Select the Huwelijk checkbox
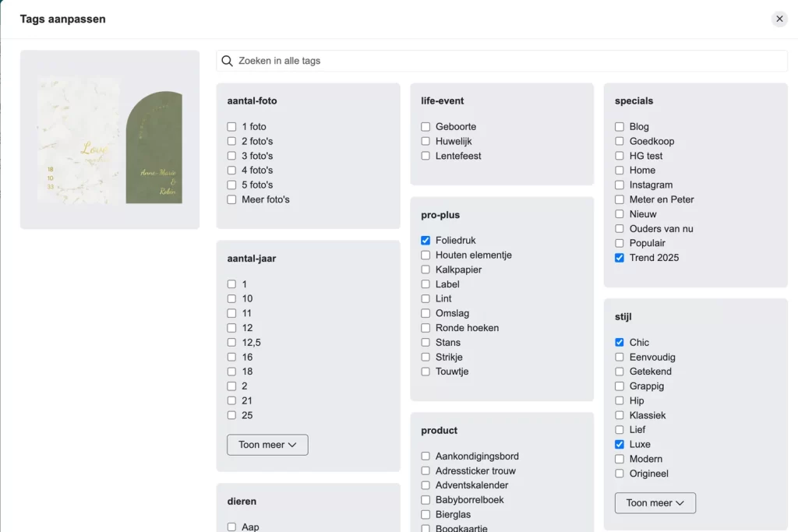 [x=425, y=141]
